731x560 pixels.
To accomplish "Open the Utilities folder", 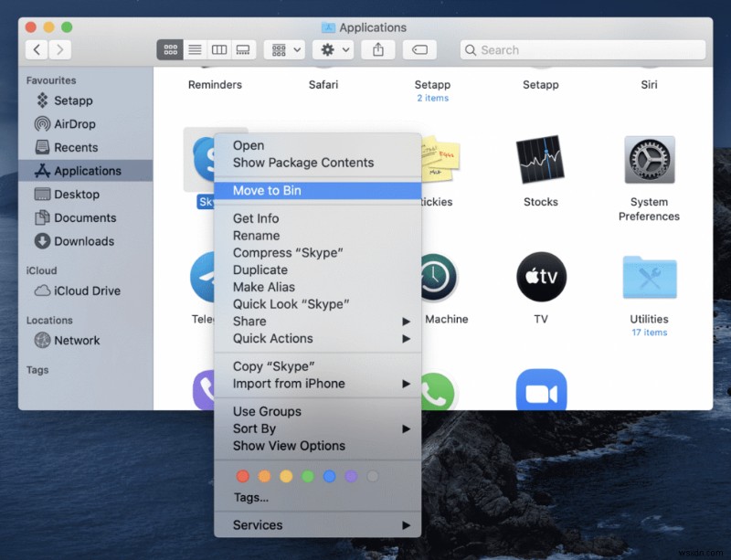I will pos(649,277).
